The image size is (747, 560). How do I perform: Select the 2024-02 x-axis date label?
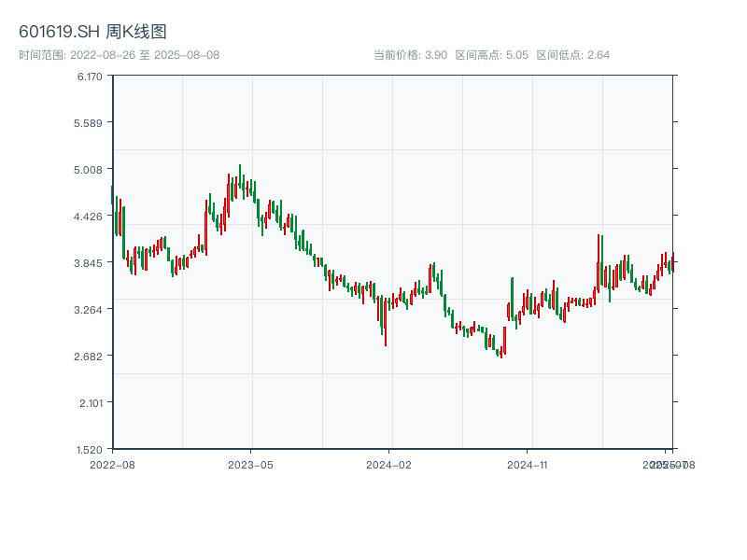(x=389, y=464)
